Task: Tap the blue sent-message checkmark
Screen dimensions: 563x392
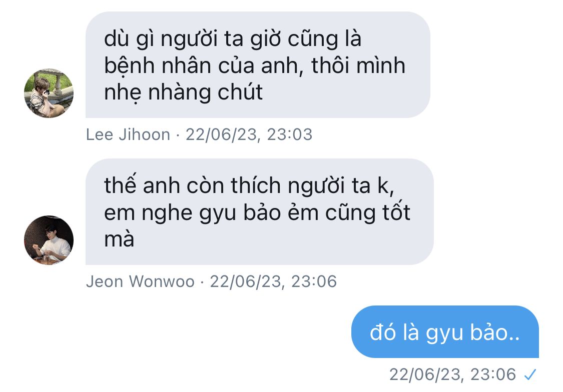Action: point(530,375)
